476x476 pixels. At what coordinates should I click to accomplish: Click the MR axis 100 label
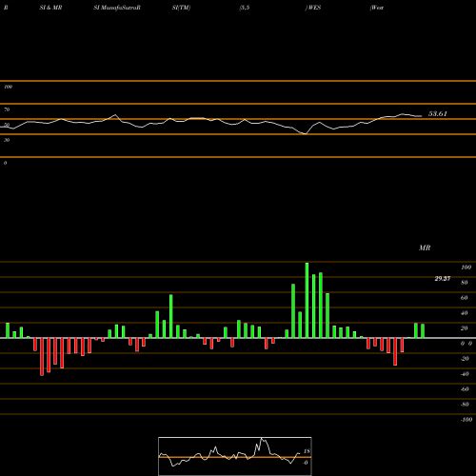[466, 268]
